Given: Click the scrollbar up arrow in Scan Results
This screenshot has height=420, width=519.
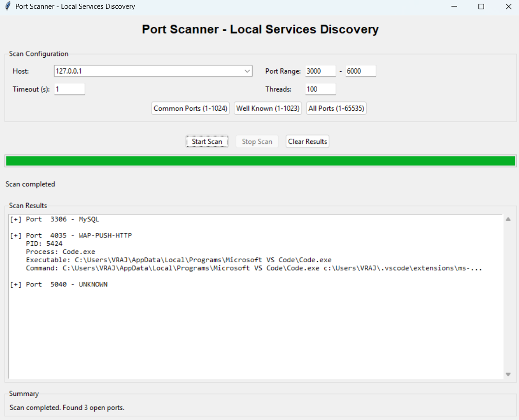Looking at the screenshot, I should click(508, 218).
